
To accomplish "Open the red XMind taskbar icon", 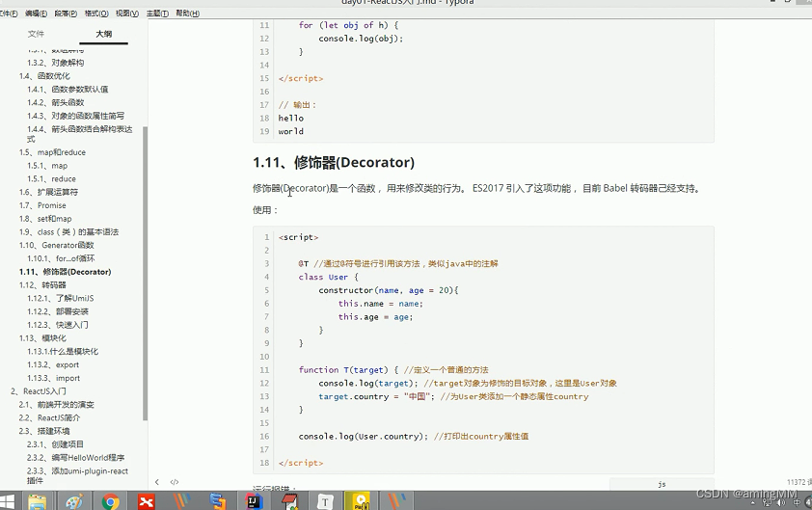I will [146, 501].
